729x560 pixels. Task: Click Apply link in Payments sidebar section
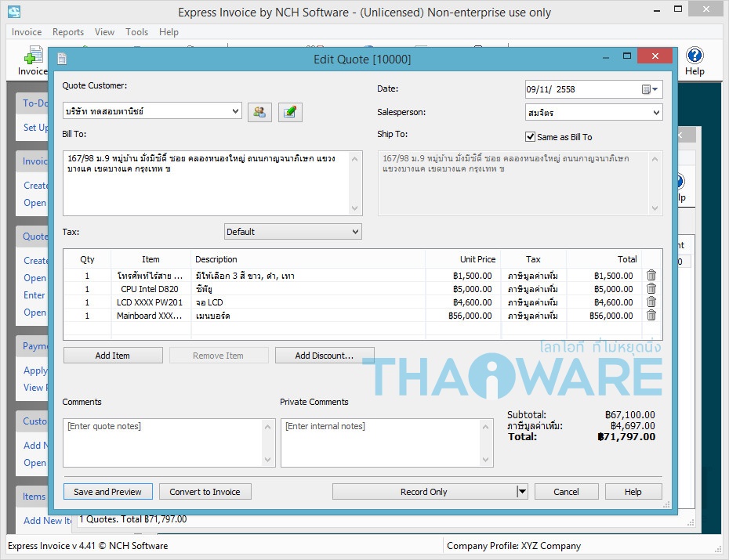(x=36, y=370)
